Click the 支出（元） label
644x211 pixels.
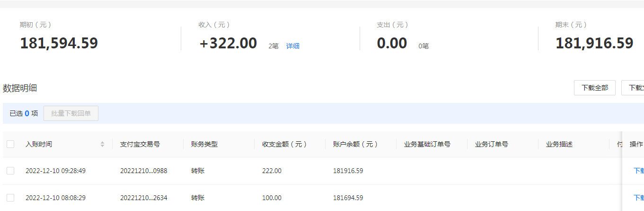coord(393,25)
